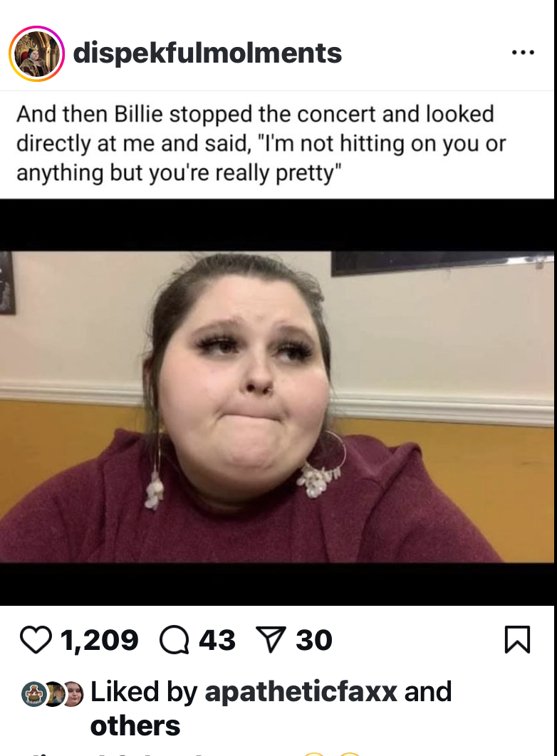557x756 pixels.
Task: Save post with bookmark icon
Action: (517, 639)
